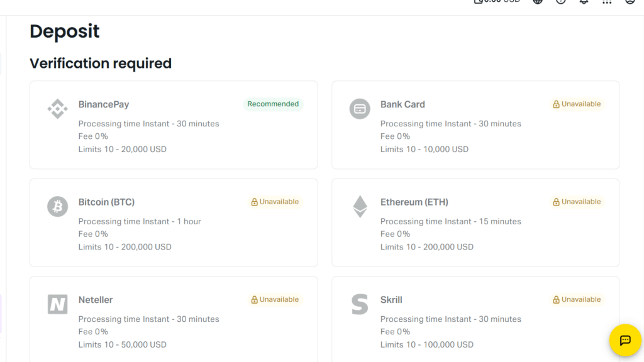This screenshot has height=362, width=644.
Task: Click the BinancePay diamond logo icon
Action: (x=57, y=108)
